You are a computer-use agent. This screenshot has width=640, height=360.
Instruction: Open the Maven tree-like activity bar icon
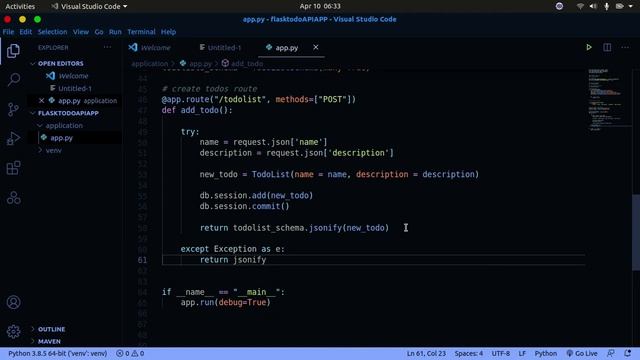tap(13, 198)
